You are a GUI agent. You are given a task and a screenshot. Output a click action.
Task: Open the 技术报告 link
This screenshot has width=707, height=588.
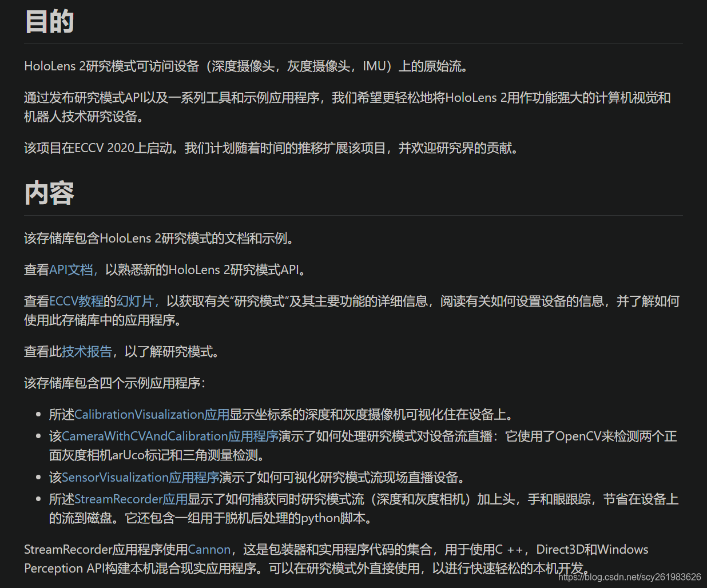(87, 351)
